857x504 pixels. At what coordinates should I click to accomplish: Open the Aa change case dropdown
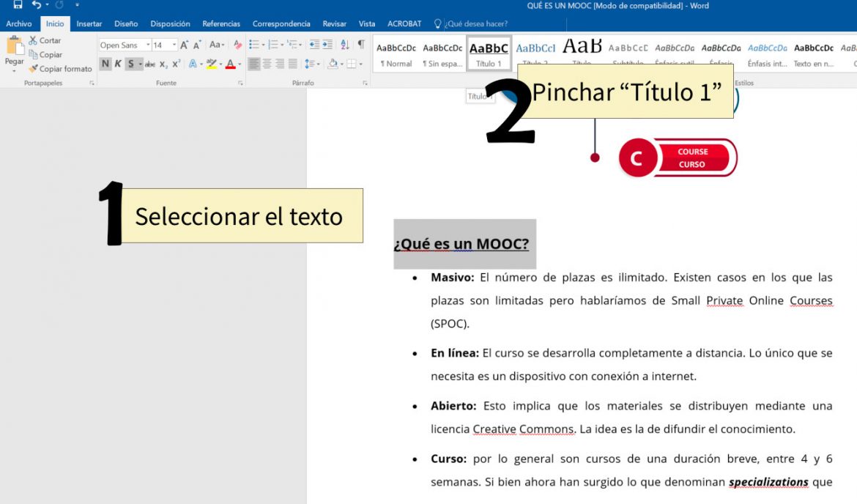[x=217, y=45]
